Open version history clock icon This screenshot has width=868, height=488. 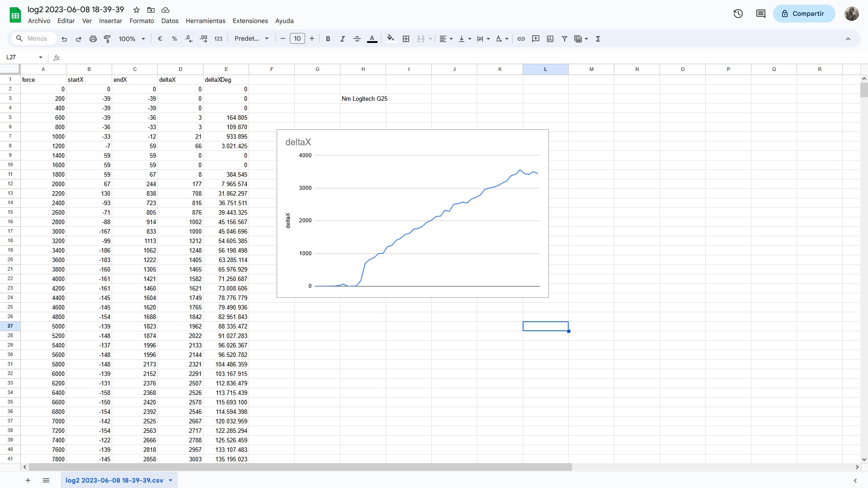pyautogui.click(x=738, y=14)
